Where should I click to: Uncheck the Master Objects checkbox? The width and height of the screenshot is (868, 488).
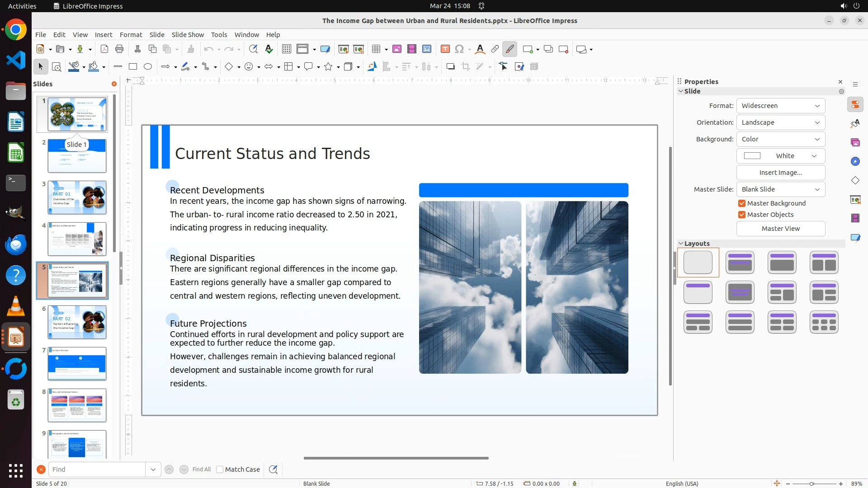click(742, 215)
